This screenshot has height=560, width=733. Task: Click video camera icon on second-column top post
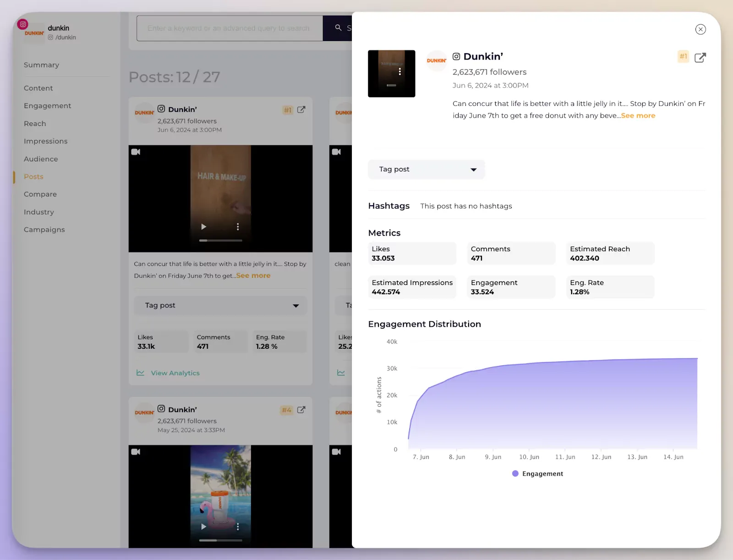[x=336, y=152]
